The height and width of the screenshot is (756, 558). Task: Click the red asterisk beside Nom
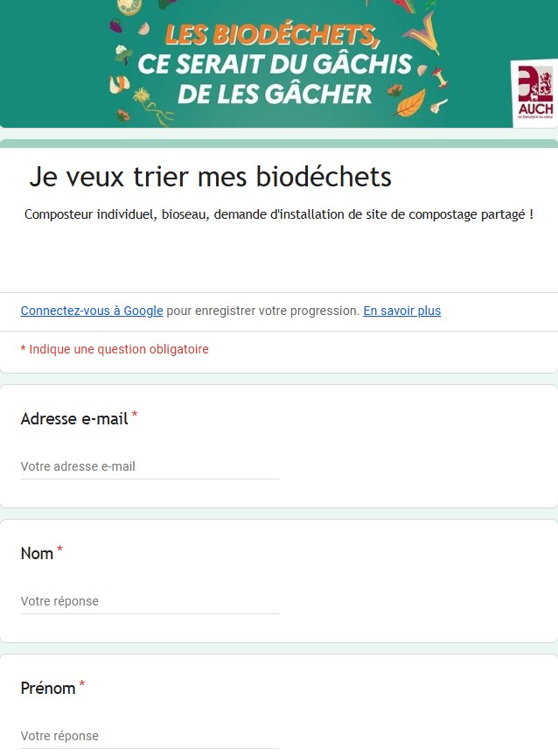click(60, 550)
